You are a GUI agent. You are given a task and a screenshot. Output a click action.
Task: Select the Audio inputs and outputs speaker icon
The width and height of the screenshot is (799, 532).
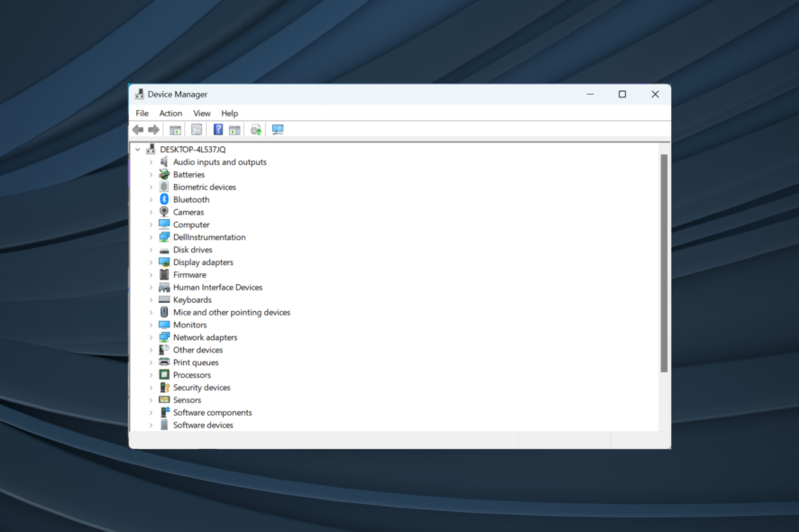point(164,161)
